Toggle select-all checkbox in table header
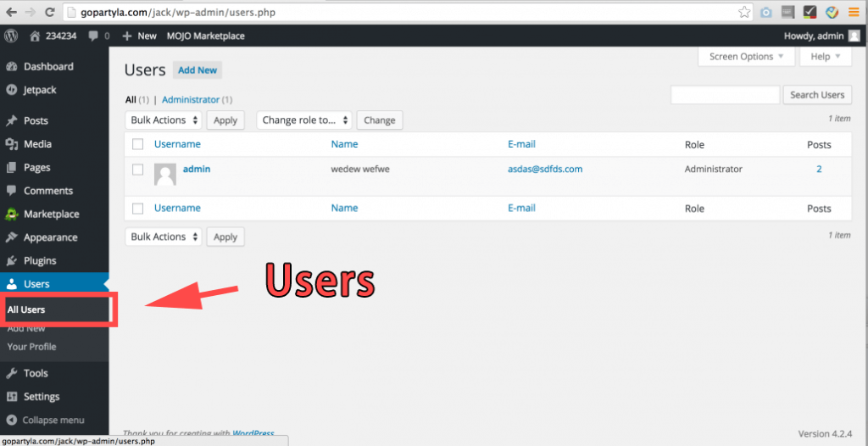 click(138, 144)
